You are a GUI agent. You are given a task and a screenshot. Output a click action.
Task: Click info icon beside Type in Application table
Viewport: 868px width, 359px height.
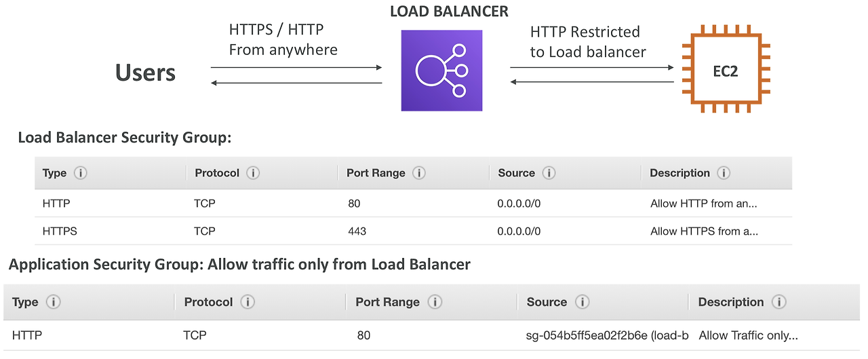[53, 302]
